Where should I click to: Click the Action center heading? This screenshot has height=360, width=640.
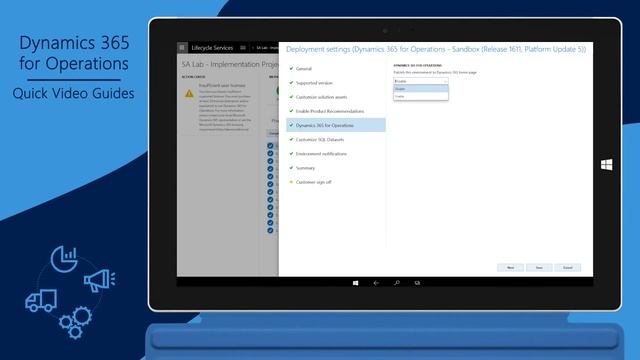pos(193,77)
